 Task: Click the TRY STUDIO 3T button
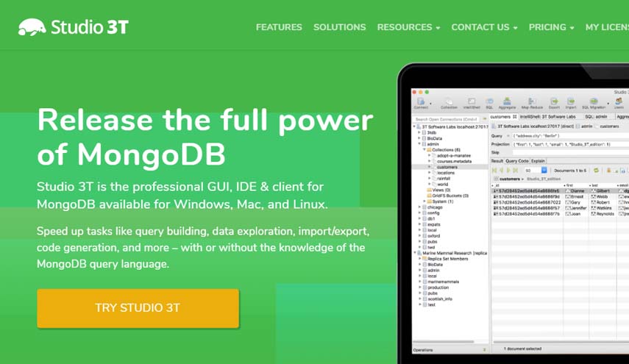138,308
